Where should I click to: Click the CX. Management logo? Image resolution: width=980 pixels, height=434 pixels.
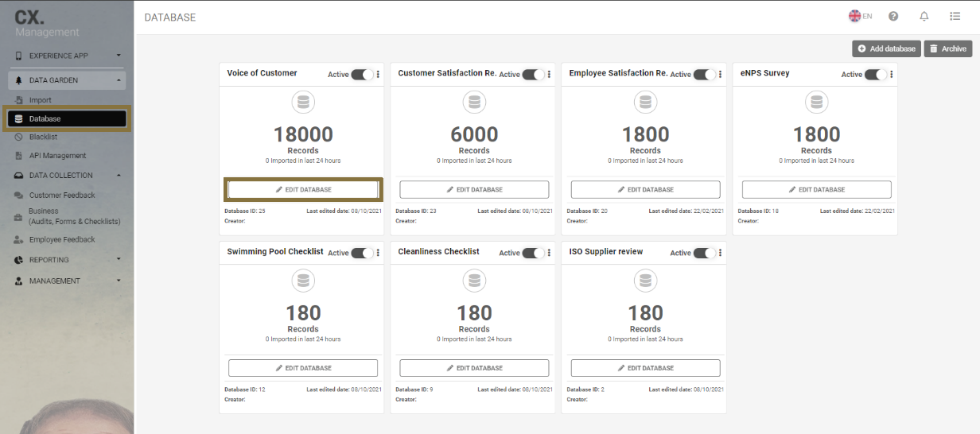(47, 23)
